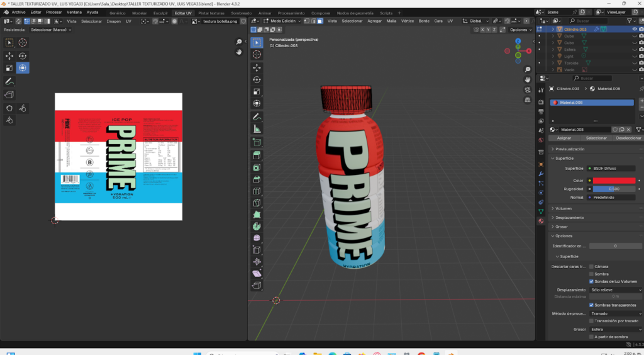Select the Scale tool in UV editor
The image size is (644, 355).
click(9, 68)
